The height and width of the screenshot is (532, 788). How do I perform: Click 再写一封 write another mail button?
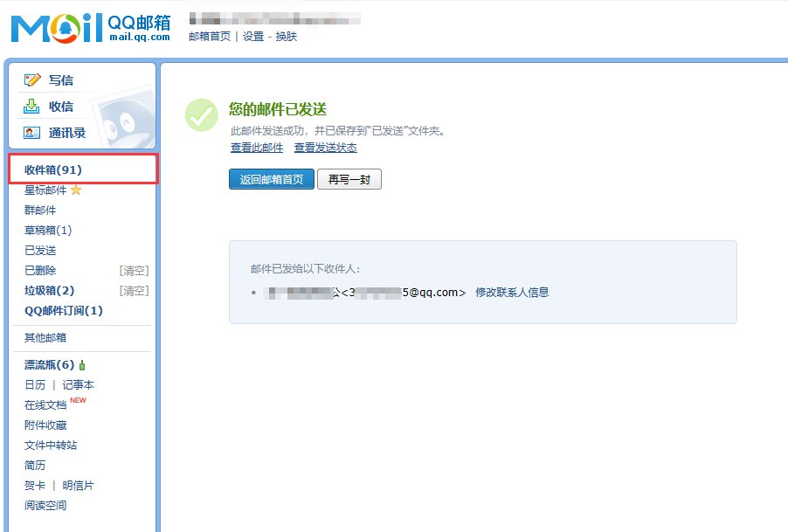pos(349,179)
